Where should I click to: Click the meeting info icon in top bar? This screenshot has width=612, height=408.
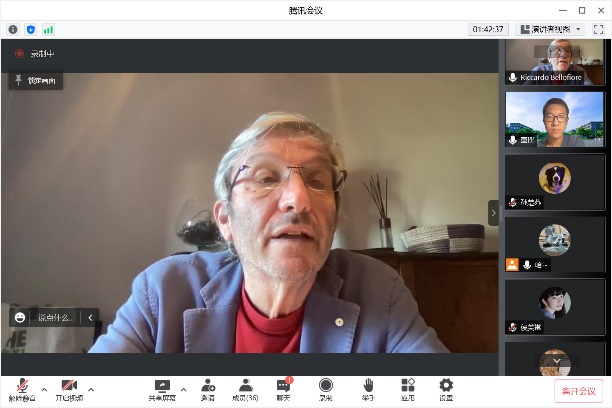coord(13,29)
